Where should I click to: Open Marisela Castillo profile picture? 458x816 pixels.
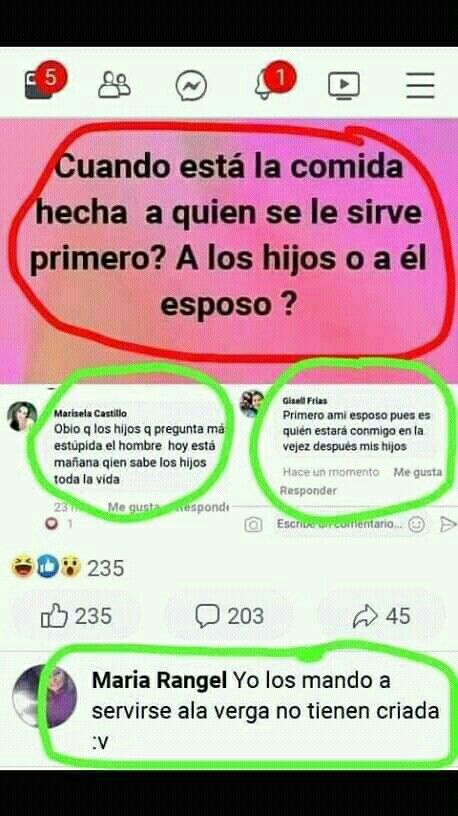22,416
